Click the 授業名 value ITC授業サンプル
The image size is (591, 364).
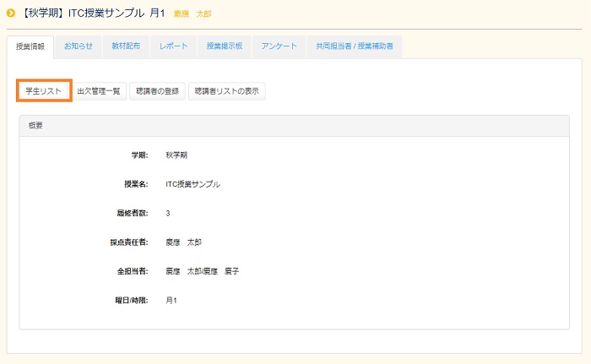coord(192,184)
